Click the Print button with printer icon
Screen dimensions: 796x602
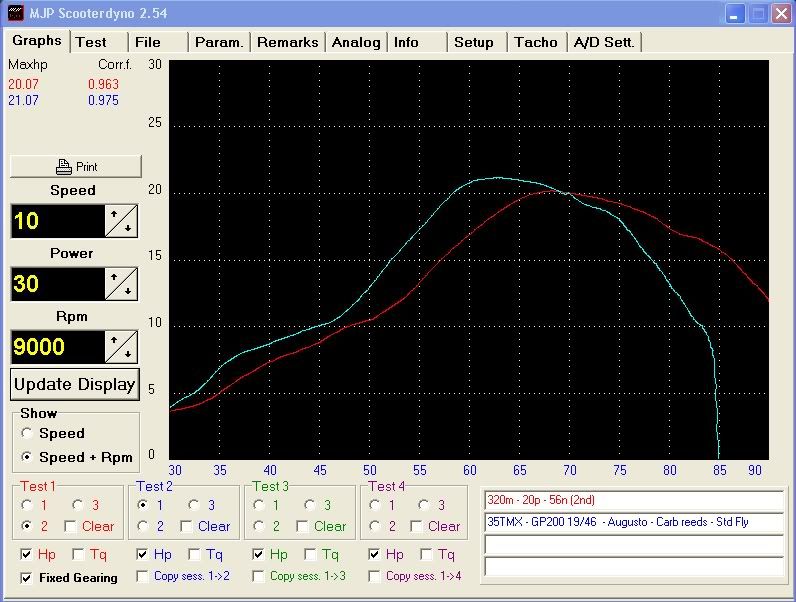point(76,166)
